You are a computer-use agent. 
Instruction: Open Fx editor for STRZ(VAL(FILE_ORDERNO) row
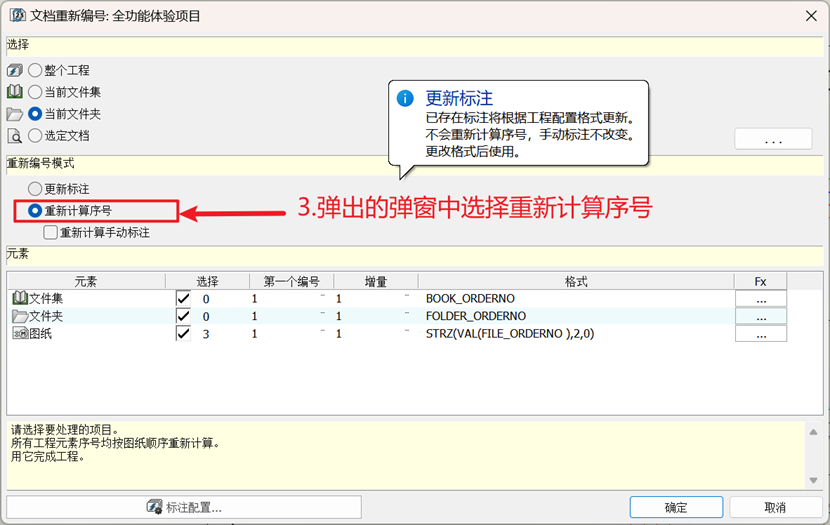click(x=761, y=333)
